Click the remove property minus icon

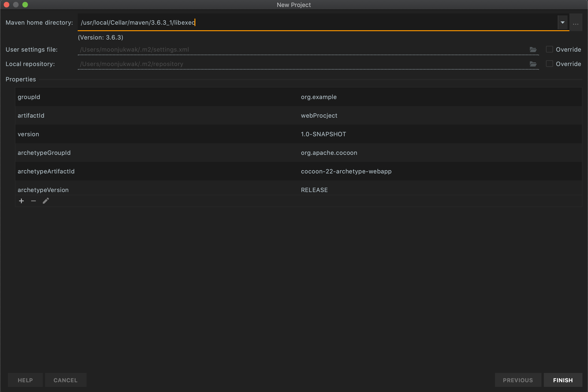33,201
